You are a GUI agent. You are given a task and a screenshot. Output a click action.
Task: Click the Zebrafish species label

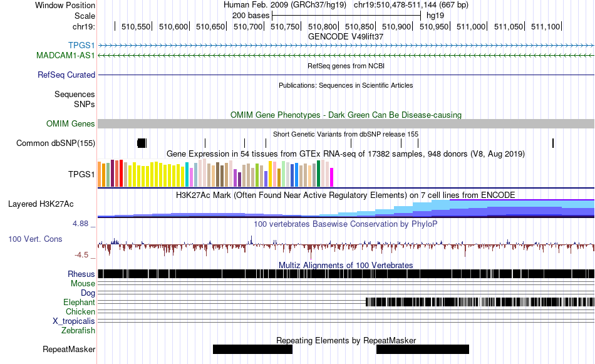click(78, 330)
